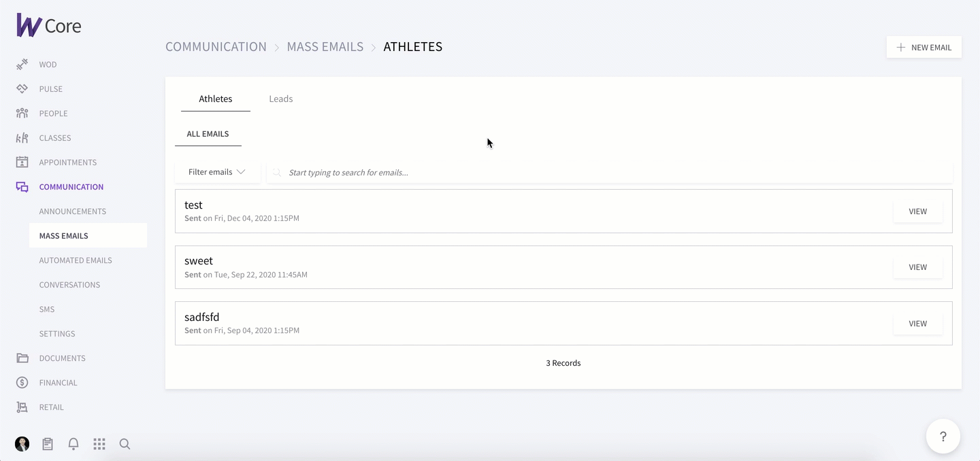Click the 'sweet' email title
Image resolution: width=980 pixels, height=461 pixels.
coord(199,260)
